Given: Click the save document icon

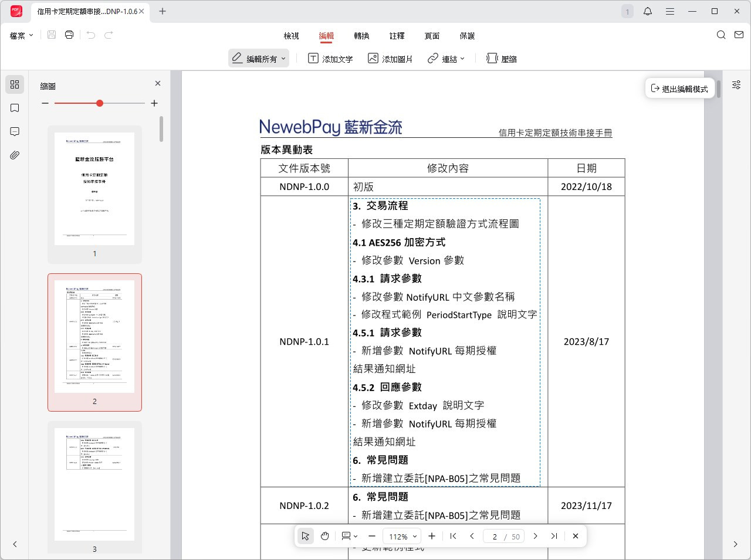Looking at the screenshot, I should pos(52,35).
